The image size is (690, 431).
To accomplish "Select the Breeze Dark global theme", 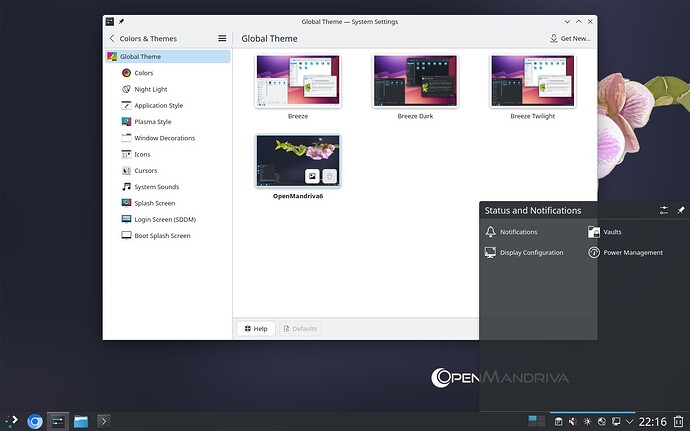I will (415, 81).
